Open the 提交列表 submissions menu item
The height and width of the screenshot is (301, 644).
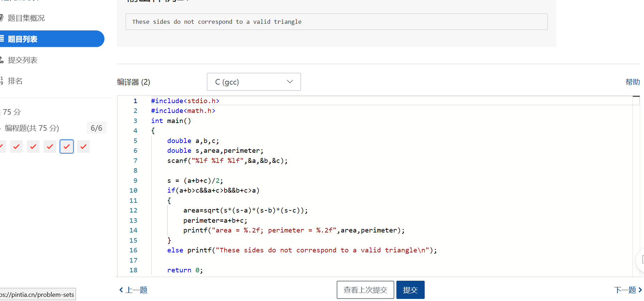(22, 60)
